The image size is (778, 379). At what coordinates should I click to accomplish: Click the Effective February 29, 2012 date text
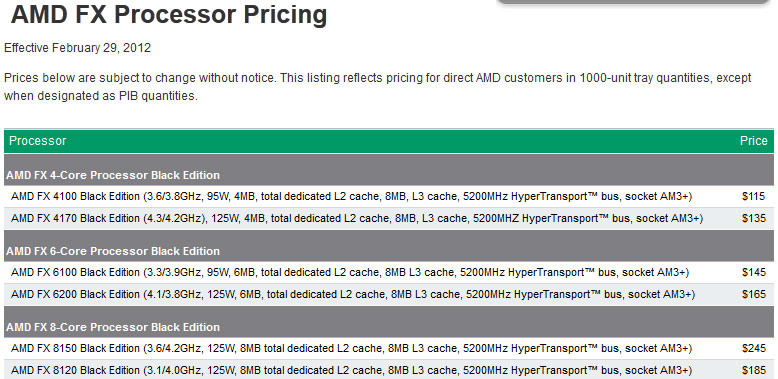pyautogui.click(x=77, y=48)
